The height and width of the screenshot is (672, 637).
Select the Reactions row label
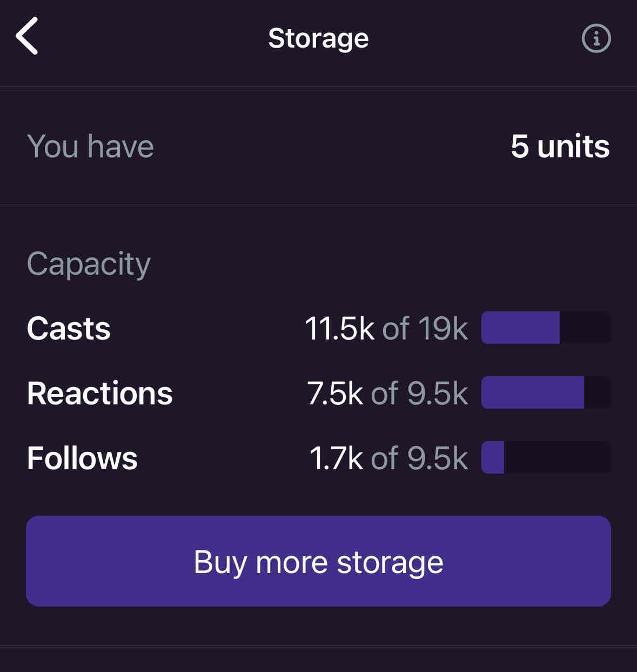pos(99,393)
